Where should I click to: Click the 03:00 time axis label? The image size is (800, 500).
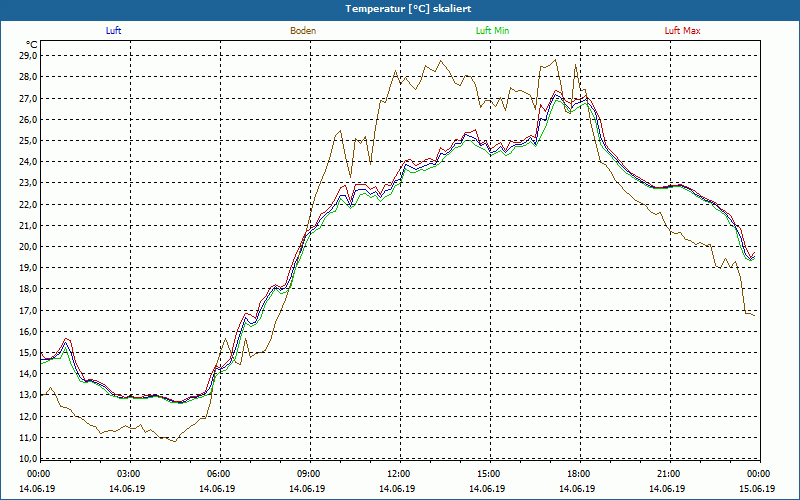128,474
